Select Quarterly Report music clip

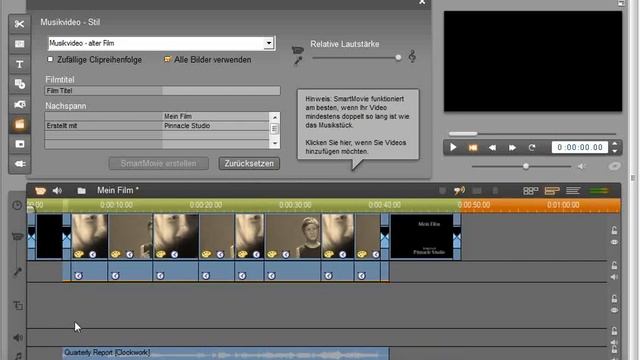226,353
